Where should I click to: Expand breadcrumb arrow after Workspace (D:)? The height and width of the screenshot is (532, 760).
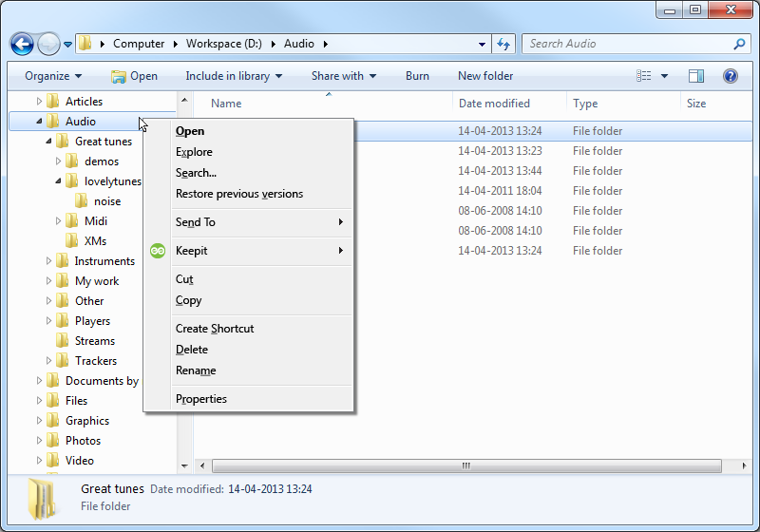274,44
